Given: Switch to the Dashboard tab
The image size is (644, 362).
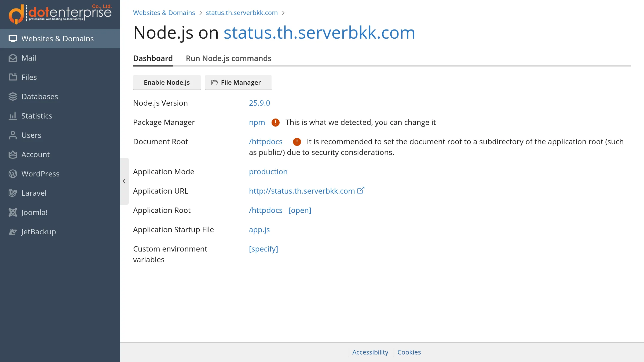Looking at the screenshot, I should [153, 58].
